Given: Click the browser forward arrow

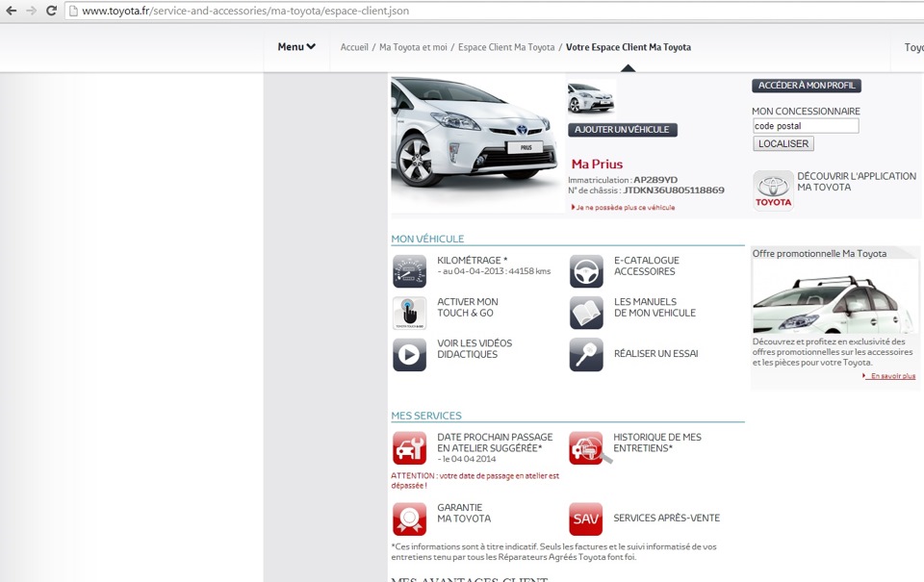Looking at the screenshot, I should pyautogui.click(x=31, y=11).
